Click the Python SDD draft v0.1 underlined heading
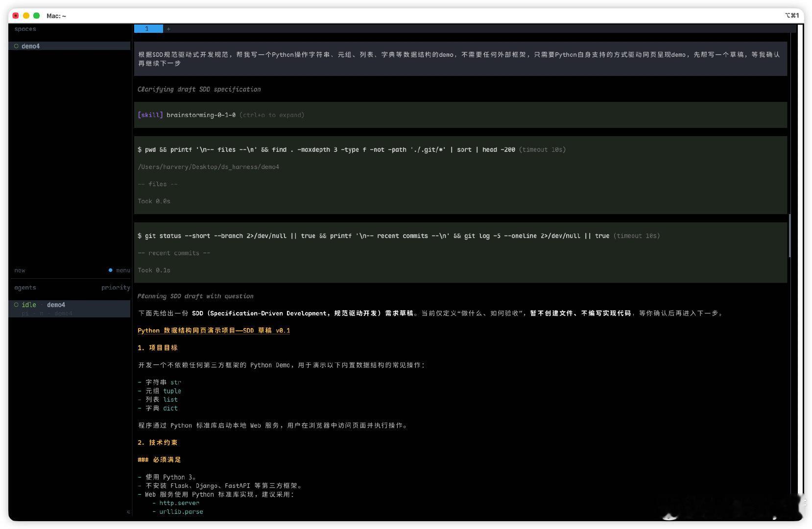 tap(214, 331)
